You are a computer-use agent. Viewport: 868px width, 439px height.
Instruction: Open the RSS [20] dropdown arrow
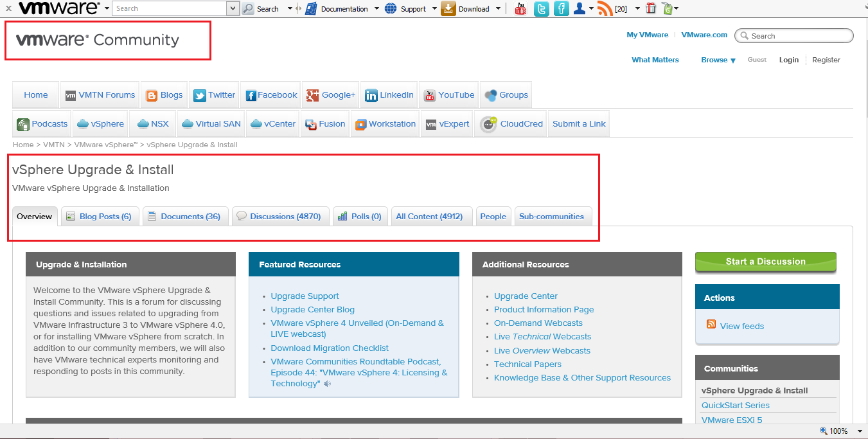(x=637, y=9)
